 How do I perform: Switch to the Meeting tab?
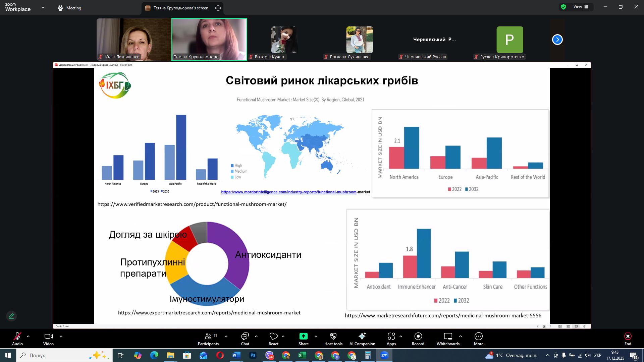coord(69,8)
